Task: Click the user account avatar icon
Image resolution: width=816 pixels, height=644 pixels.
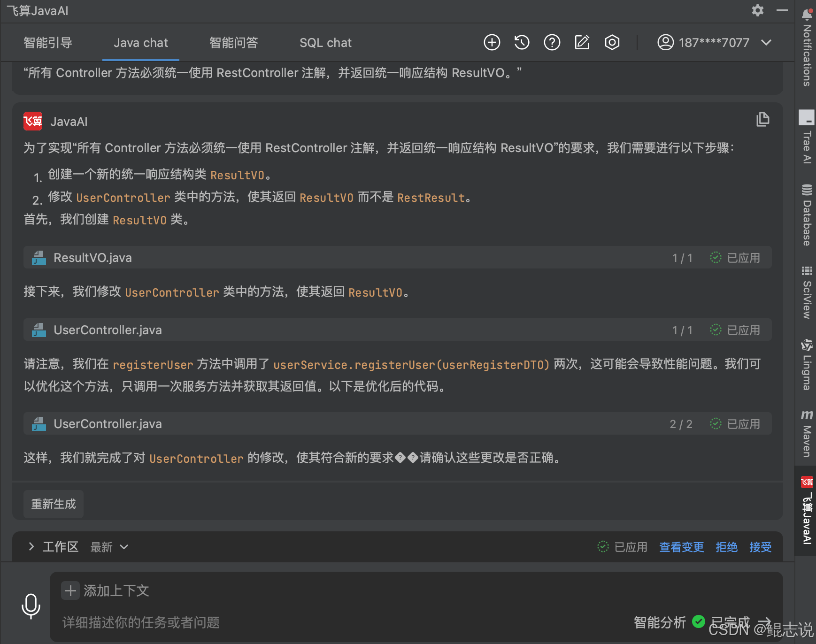Action: point(665,42)
